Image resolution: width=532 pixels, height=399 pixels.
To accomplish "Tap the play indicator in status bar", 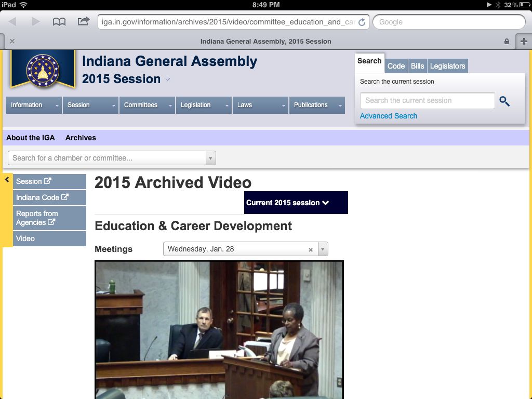I will point(489,5).
